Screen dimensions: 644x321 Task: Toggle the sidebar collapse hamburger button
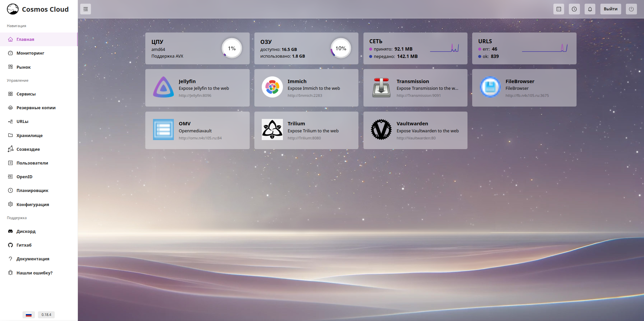pos(86,9)
